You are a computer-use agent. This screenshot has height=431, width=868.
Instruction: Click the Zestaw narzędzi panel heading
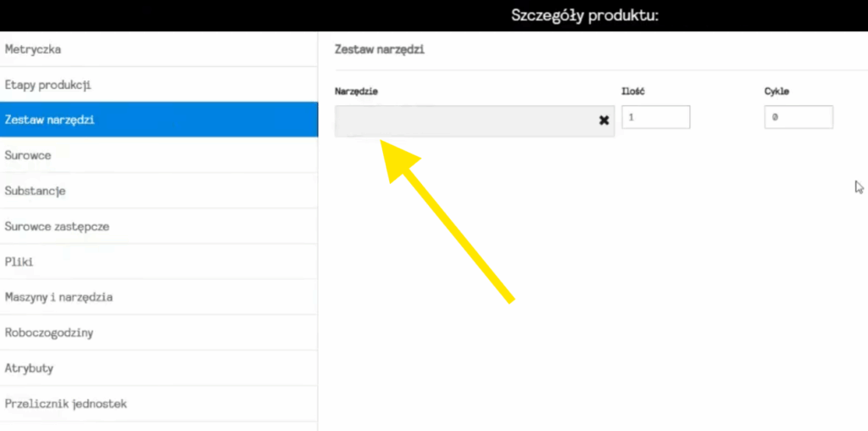coord(380,50)
